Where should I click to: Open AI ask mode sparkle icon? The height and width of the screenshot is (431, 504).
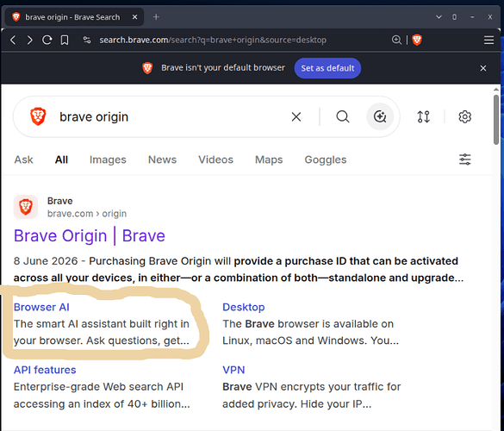point(380,116)
